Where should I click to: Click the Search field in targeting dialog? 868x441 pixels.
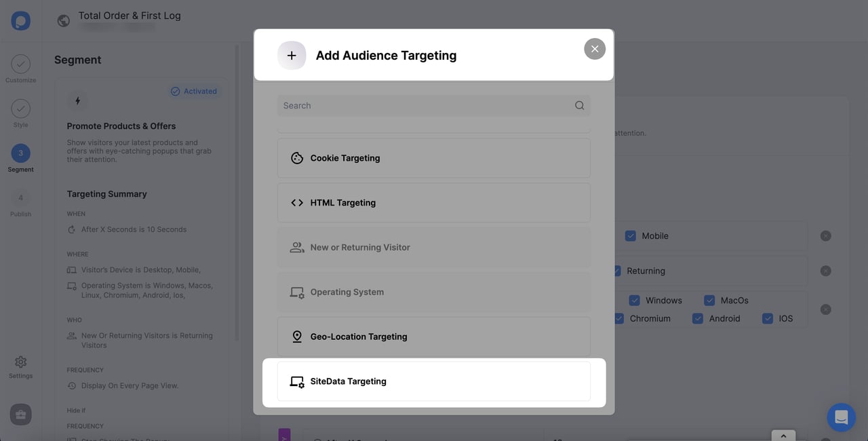(433, 105)
